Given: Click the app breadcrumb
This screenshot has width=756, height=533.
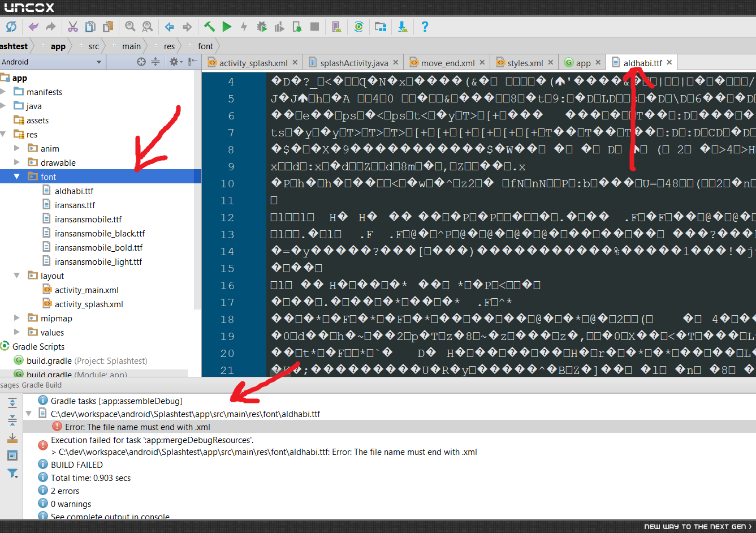Looking at the screenshot, I should click(x=58, y=46).
